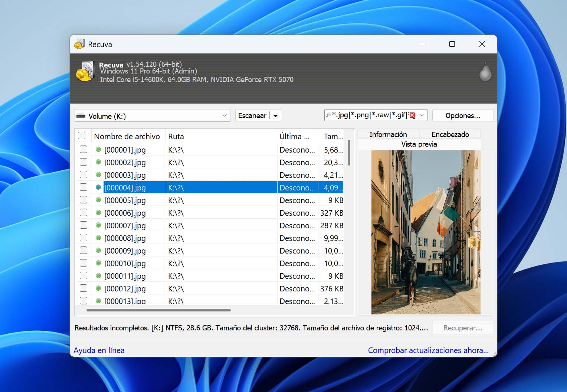Open the Opciones... dialog
Screen dimensions: 567x392
(463, 115)
